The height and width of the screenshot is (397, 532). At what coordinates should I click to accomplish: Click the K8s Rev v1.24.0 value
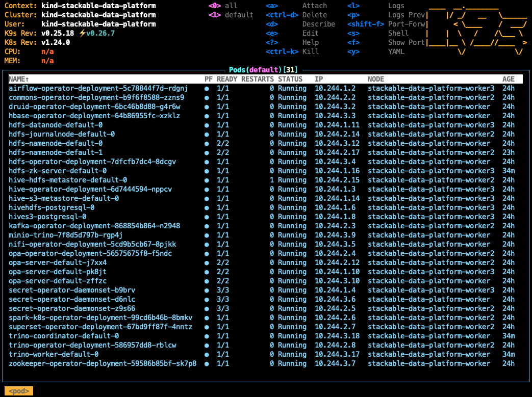56,42
